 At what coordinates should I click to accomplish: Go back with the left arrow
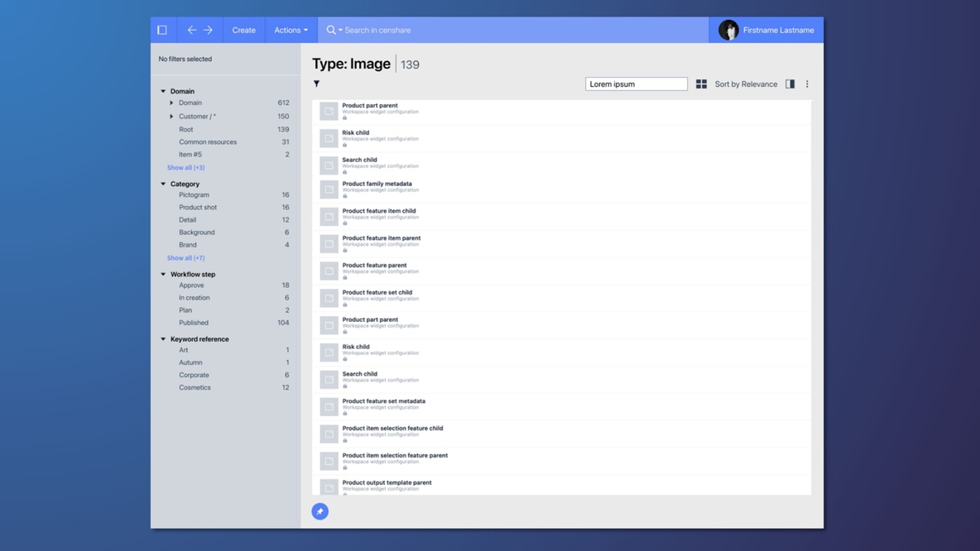(x=192, y=30)
